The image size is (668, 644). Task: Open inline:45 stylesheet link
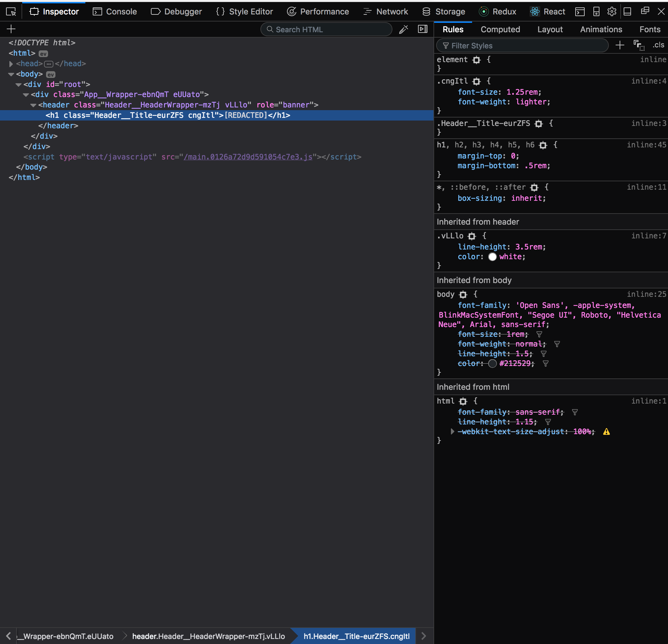click(646, 145)
